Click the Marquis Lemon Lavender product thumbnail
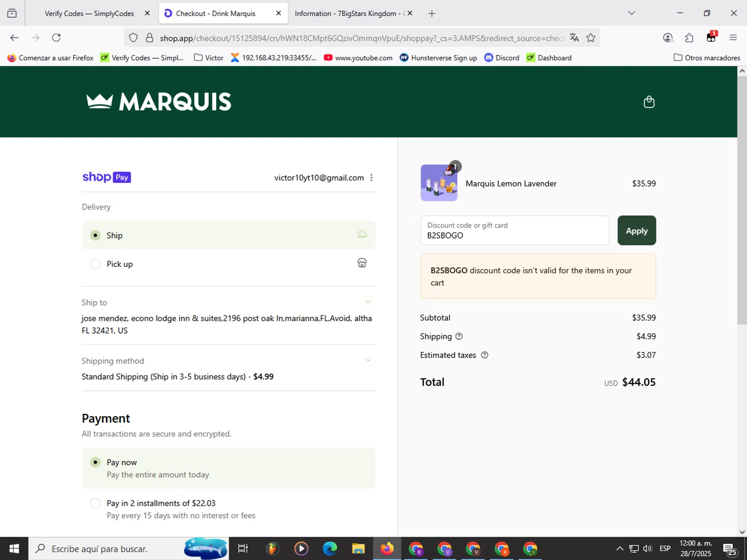Screen dimensions: 747x560 pos(439,183)
